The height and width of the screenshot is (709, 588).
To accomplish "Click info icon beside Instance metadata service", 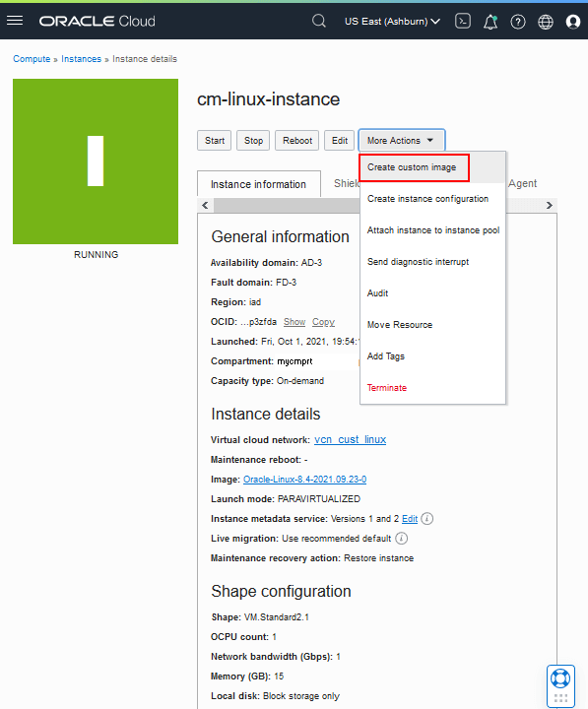I will [x=427, y=519].
